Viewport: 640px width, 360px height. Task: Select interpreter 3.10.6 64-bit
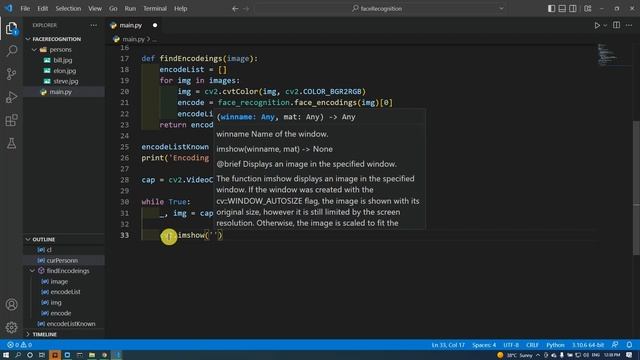[x=588, y=345]
